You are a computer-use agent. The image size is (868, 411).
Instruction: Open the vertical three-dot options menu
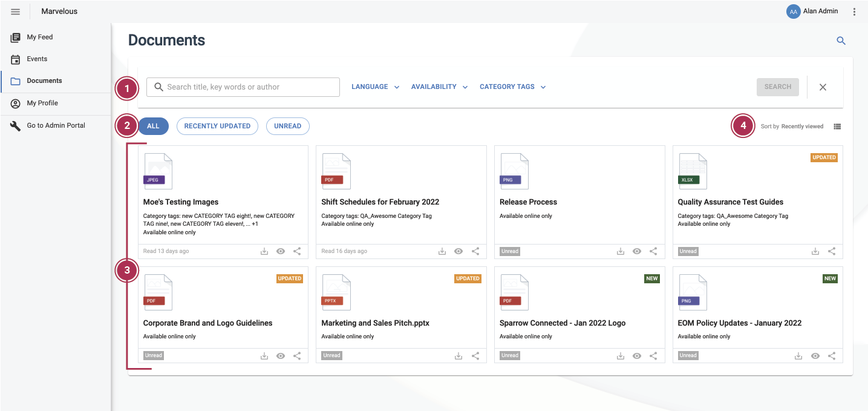pyautogui.click(x=854, y=12)
